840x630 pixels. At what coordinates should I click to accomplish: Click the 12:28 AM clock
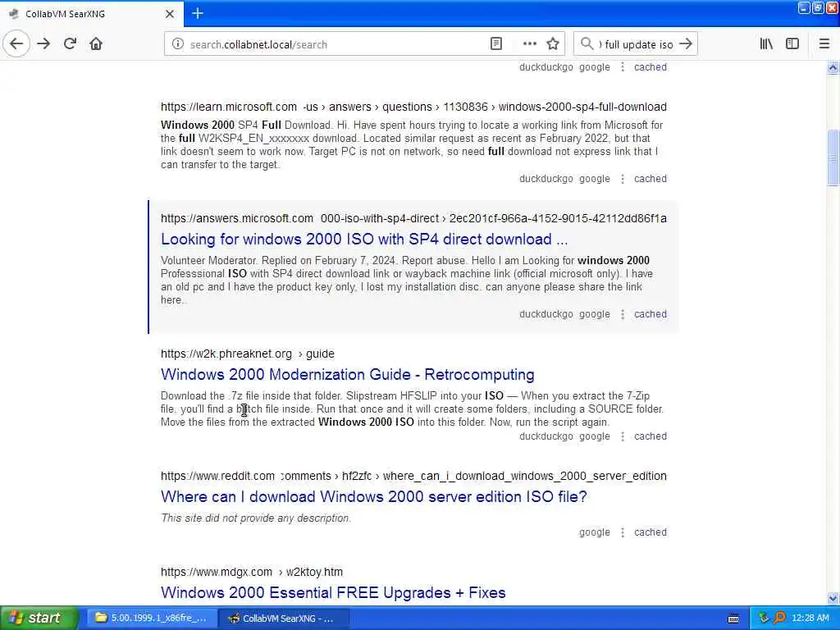[x=810, y=619]
